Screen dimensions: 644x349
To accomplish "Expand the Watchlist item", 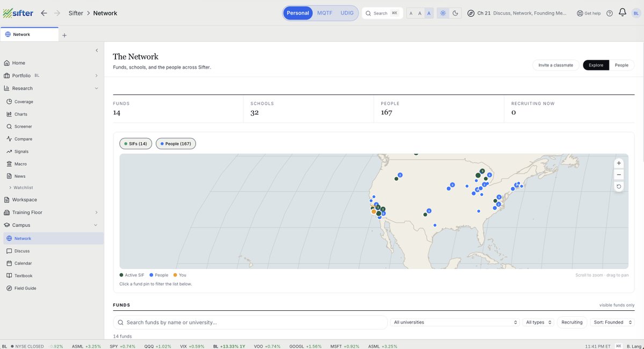I will (x=21, y=187).
